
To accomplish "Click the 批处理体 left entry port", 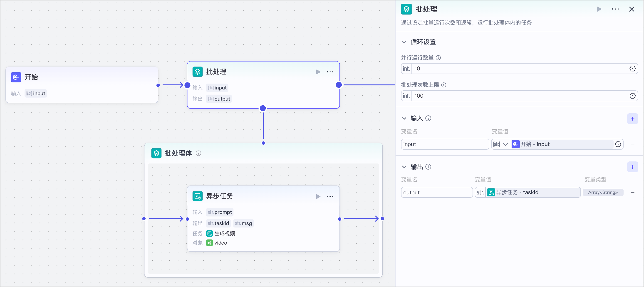I will pyautogui.click(x=144, y=219).
